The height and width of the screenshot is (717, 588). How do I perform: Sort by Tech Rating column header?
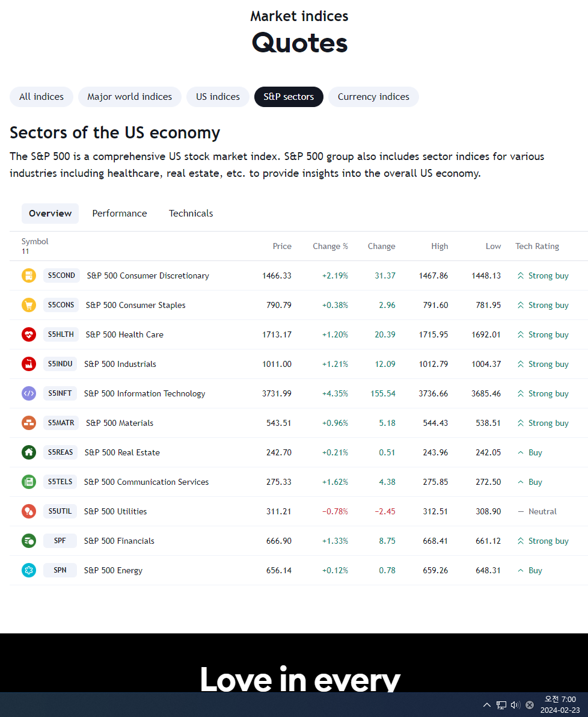pyautogui.click(x=537, y=246)
